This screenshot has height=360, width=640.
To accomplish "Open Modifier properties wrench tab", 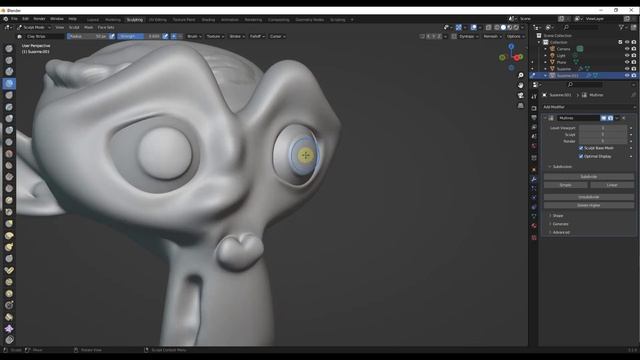I will tap(534, 179).
